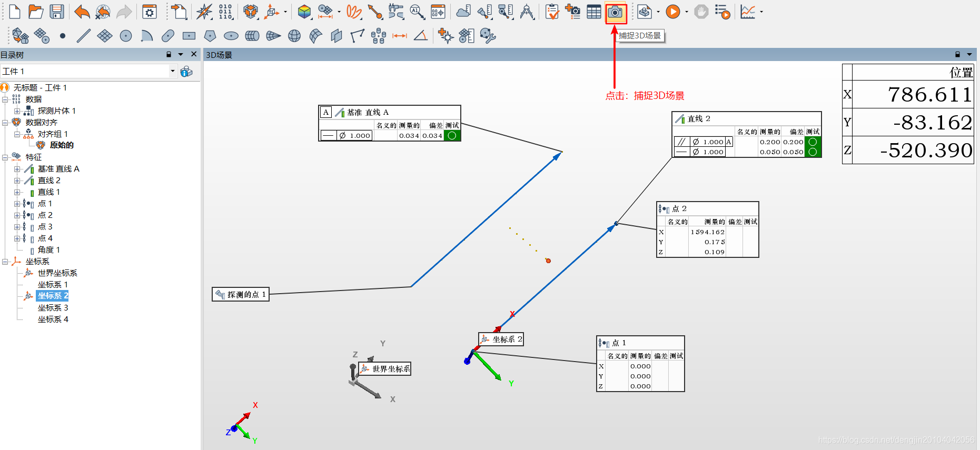980x450 pixels.
Task: Toggle the tree panel lock pin
Action: [x=169, y=54]
